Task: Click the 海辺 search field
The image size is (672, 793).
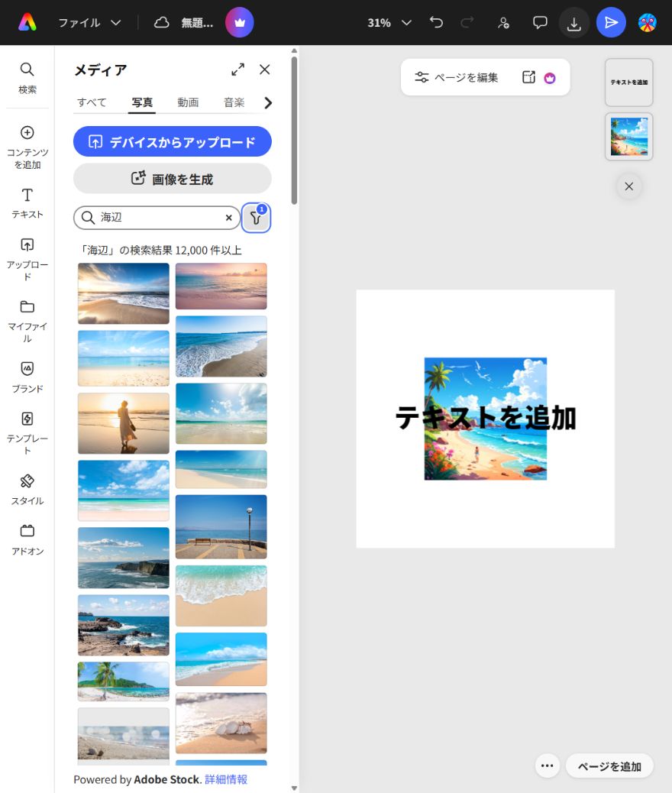Action: pos(157,218)
